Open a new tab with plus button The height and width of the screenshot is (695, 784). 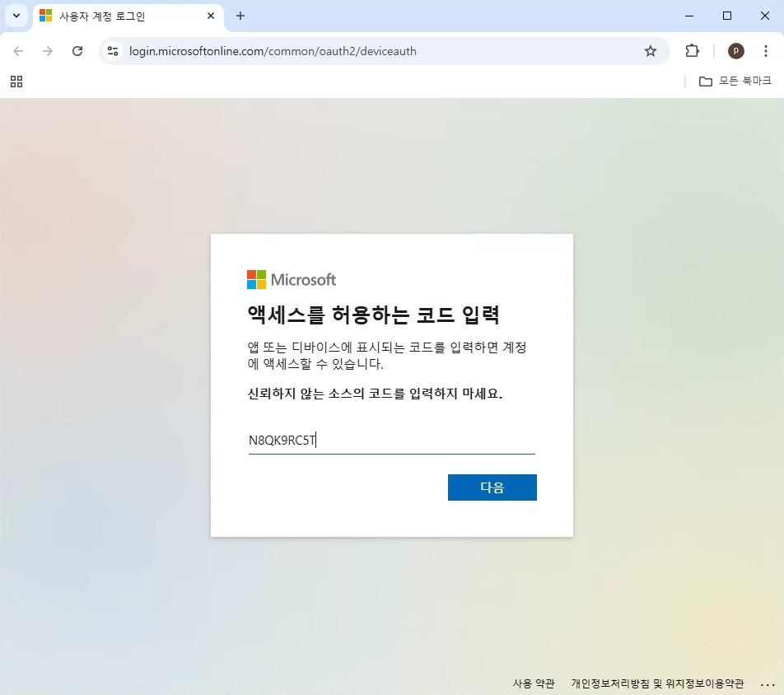pyautogui.click(x=240, y=16)
